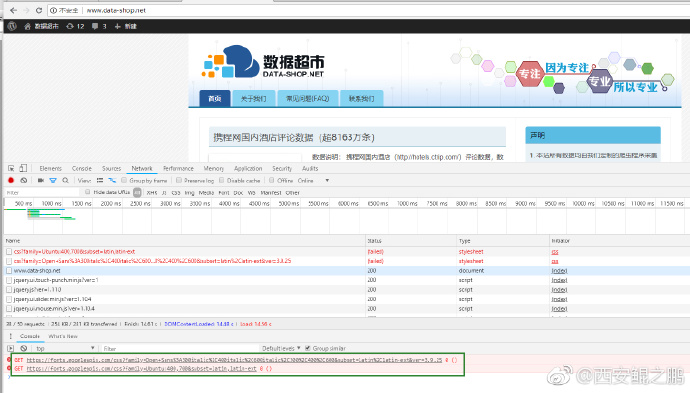Open the 12 pending updates item
The image size is (690, 393).
[x=75, y=26]
